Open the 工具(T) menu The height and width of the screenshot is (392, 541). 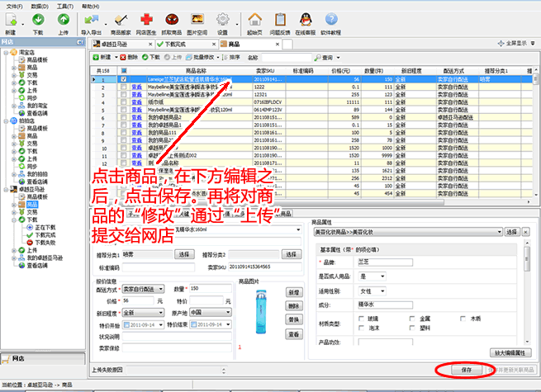(65, 7)
